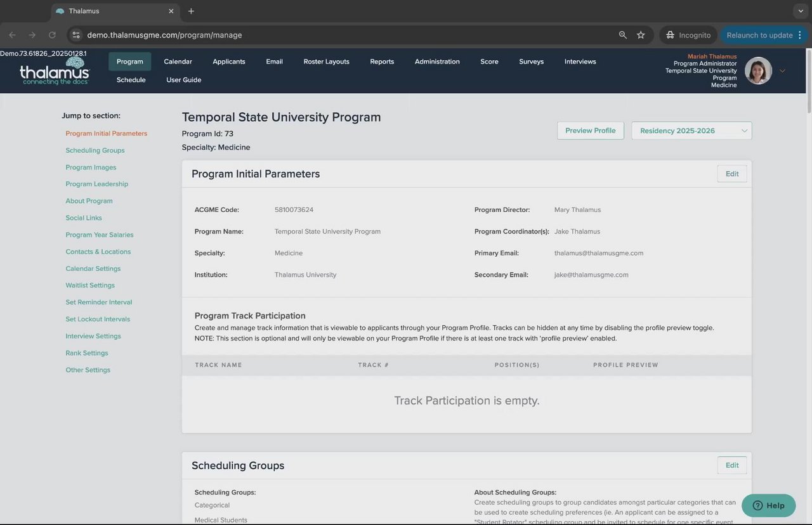Jump to About Program section

89,201
